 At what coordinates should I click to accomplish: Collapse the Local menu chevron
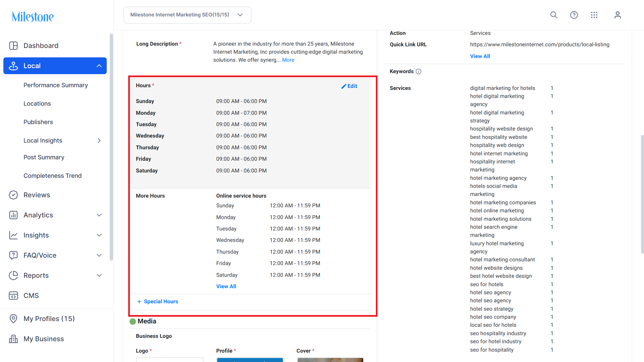99,66
